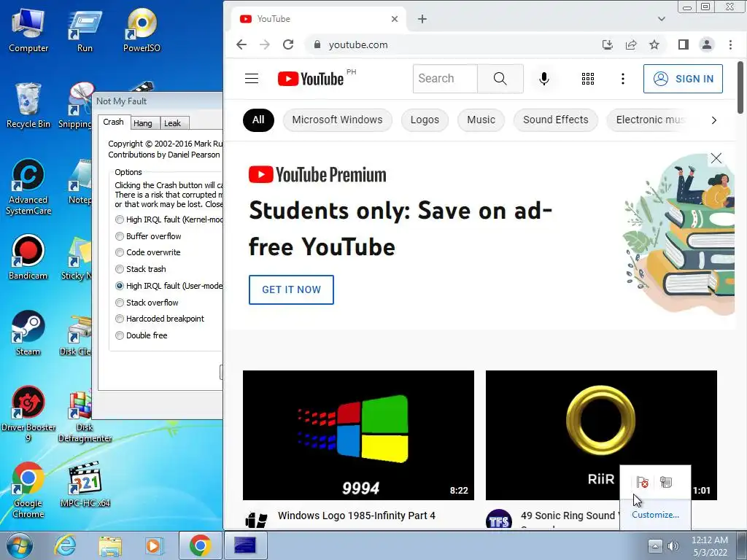
Task: Select the Stack overflow radio option
Action: [x=120, y=303]
